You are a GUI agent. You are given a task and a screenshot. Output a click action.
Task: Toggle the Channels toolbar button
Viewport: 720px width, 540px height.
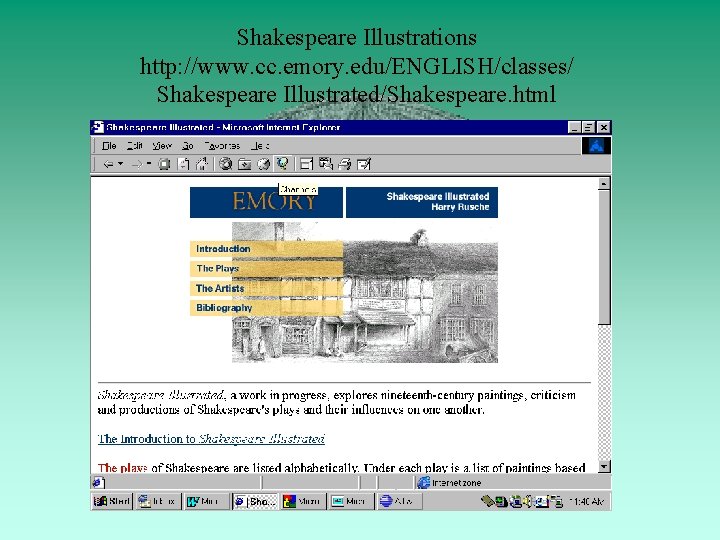(x=282, y=163)
